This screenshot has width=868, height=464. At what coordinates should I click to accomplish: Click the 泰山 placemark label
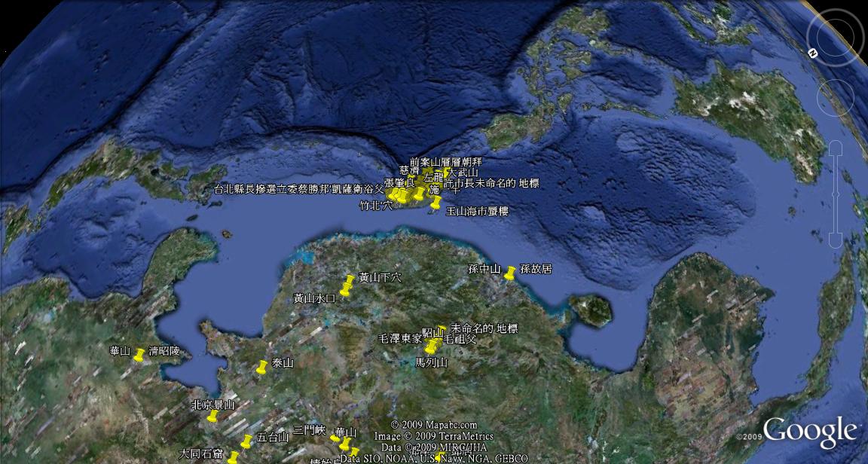(x=283, y=363)
